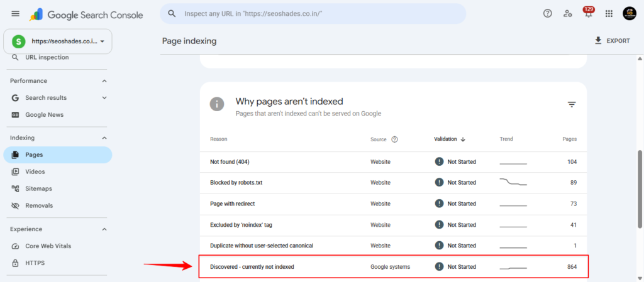Open the filter rows icon
644x282 pixels.
572,104
